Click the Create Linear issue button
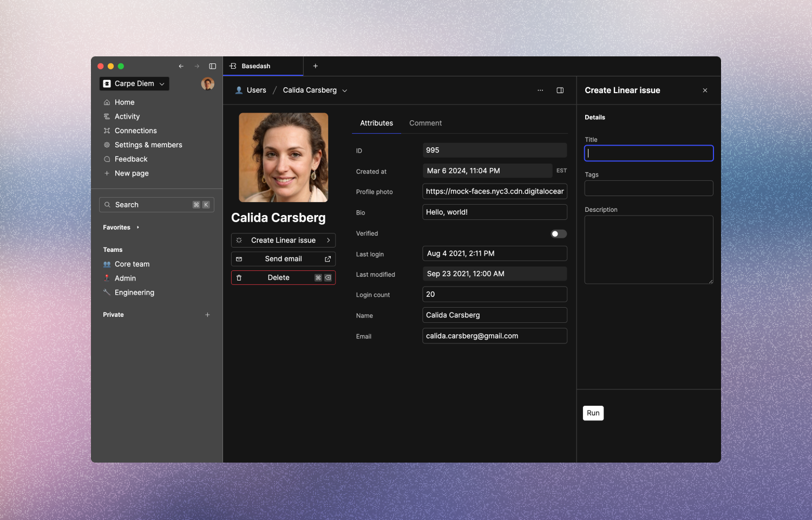 click(x=283, y=240)
